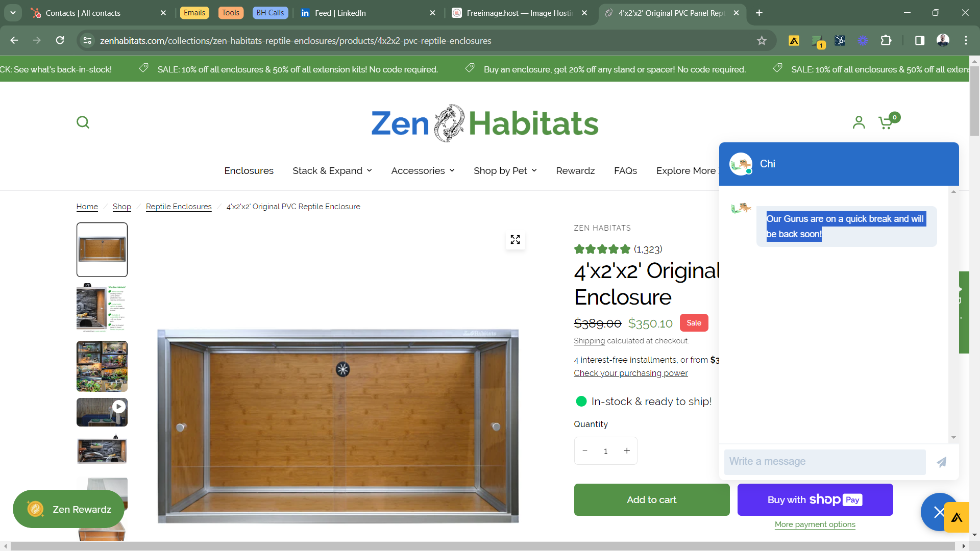Click the browser address bar URL
980x551 pixels.
[296, 41]
